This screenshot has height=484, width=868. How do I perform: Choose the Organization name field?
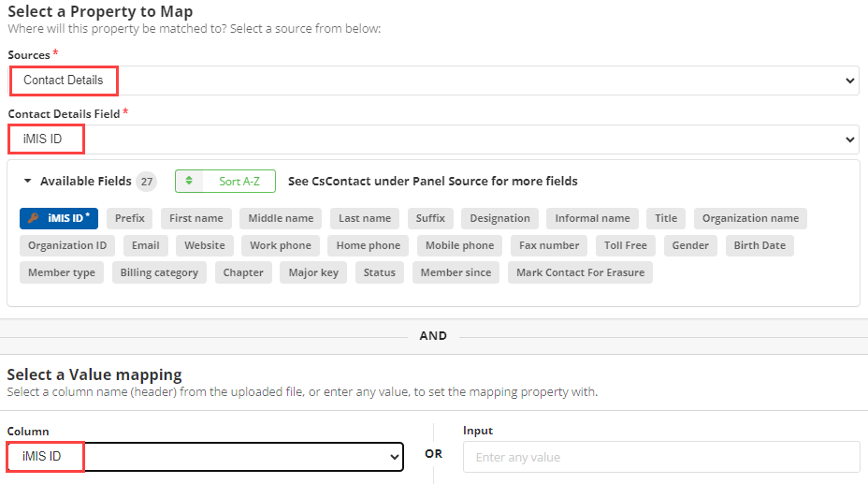pos(750,218)
